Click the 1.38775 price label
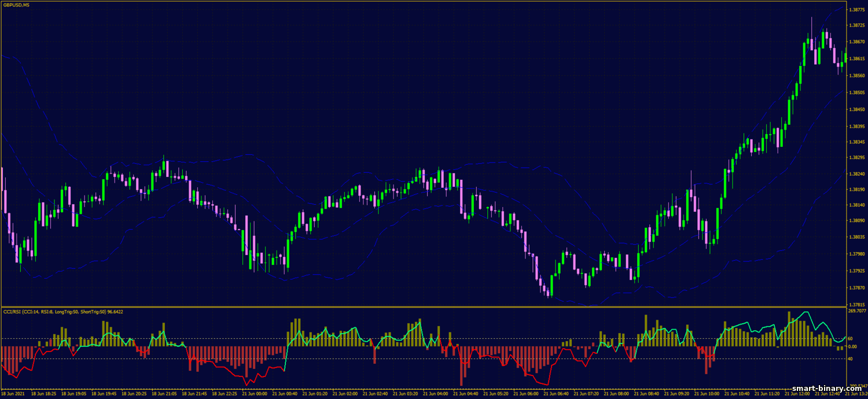868x399 pixels. click(856, 9)
